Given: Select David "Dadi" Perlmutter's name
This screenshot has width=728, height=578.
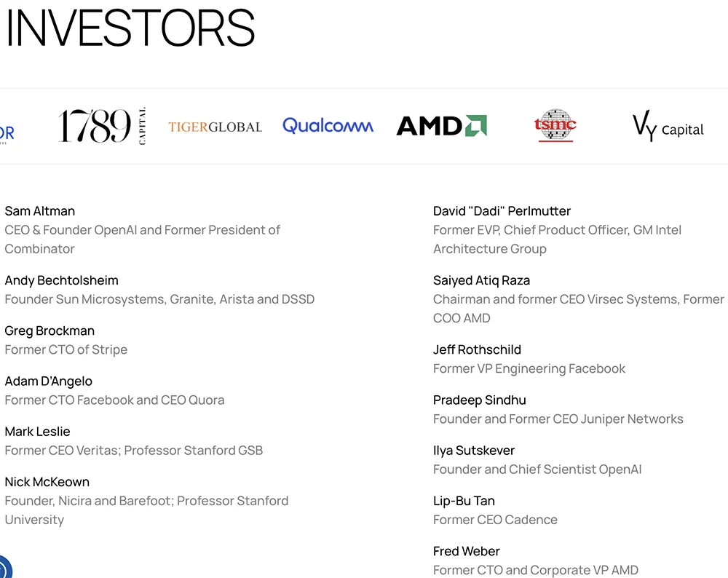Looking at the screenshot, I should (x=502, y=211).
